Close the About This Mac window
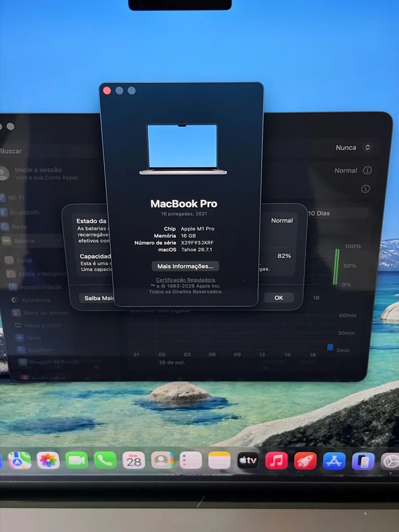 pos(107,91)
